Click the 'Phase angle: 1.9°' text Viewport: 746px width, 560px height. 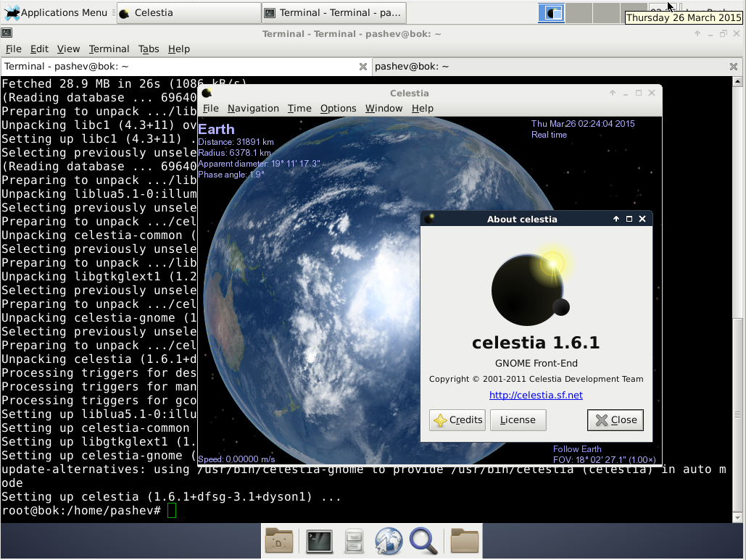click(231, 175)
